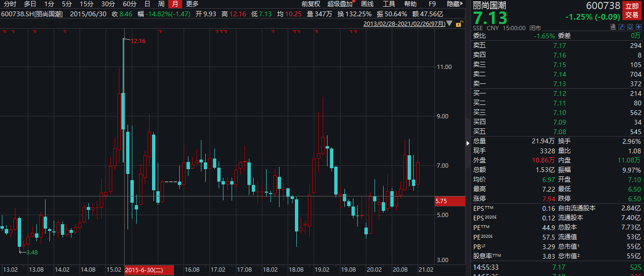Screen dimensions: 644x276
Task: Click the pencil note icon beside 通
Action: point(621,28)
